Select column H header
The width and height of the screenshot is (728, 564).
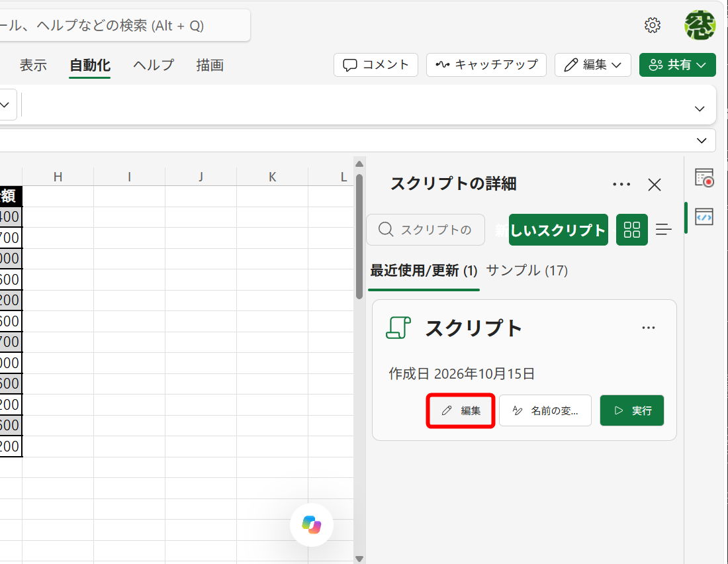pyautogui.click(x=58, y=177)
